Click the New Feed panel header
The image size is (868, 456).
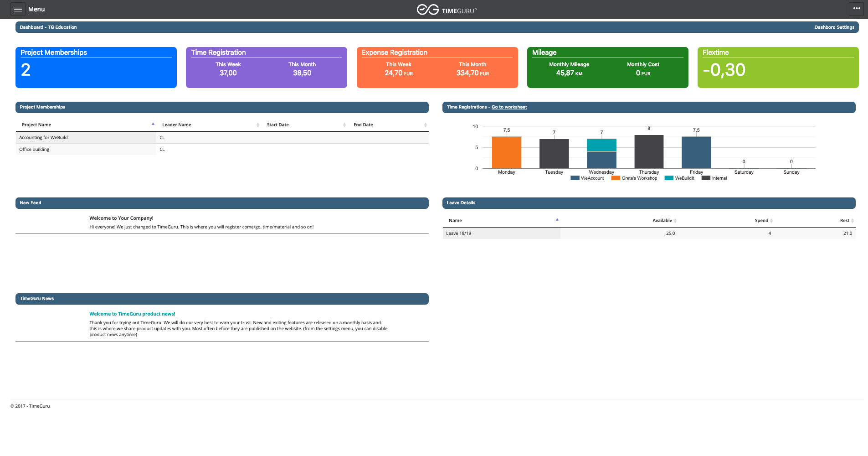pyautogui.click(x=222, y=203)
